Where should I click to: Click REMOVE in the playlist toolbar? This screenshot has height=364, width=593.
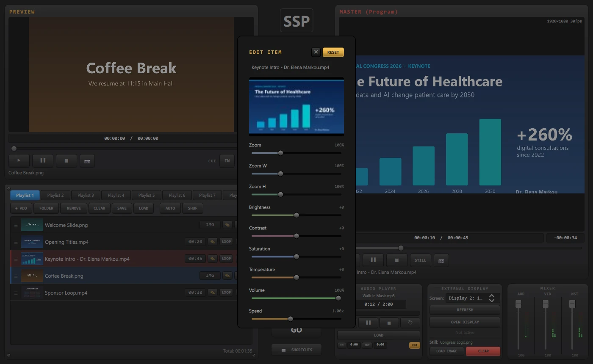(x=74, y=208)
